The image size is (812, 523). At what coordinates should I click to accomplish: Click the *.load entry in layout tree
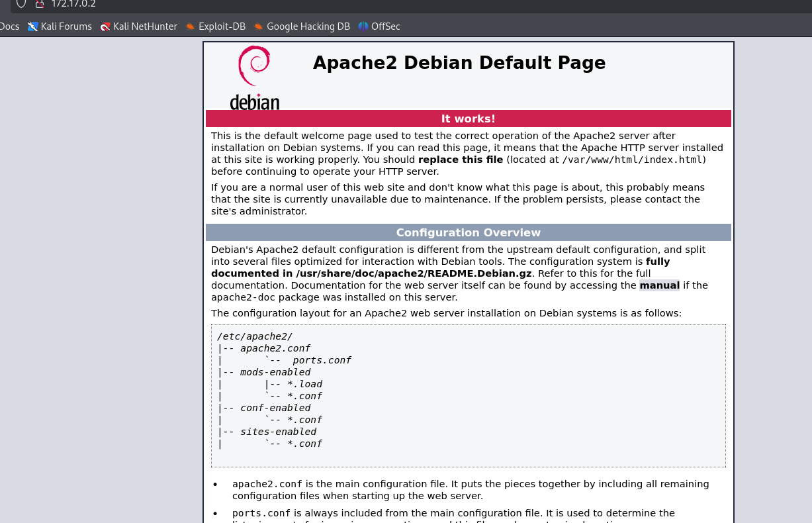304,384
